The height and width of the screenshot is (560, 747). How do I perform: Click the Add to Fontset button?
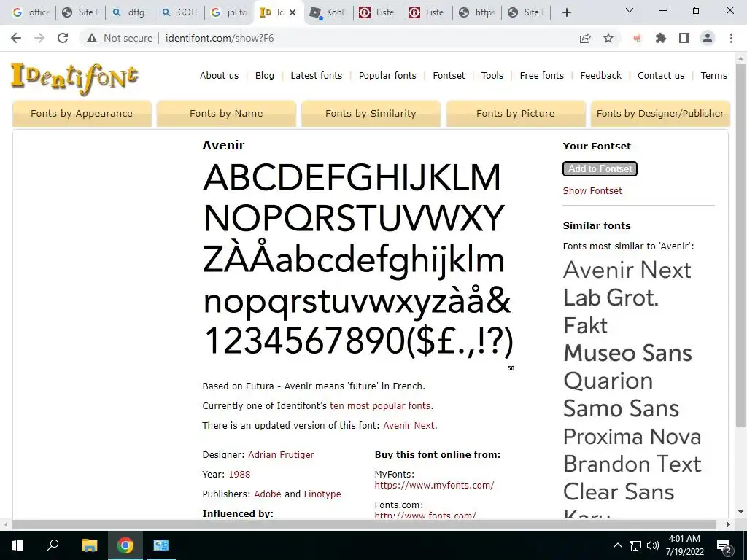(600, 168)
